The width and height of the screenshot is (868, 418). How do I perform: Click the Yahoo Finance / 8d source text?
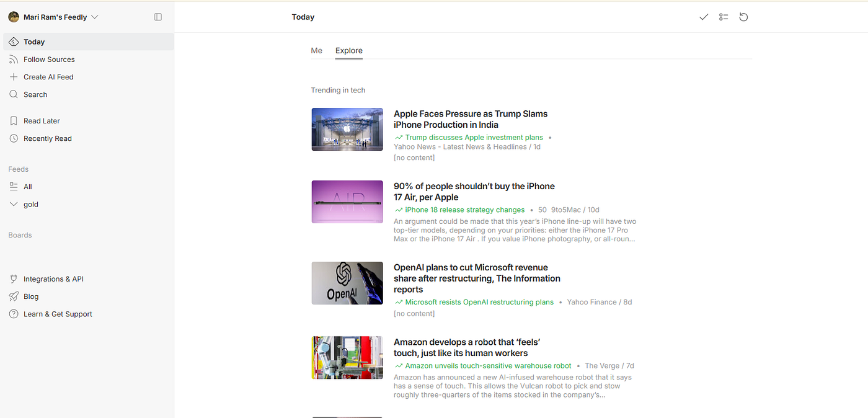tap(600, 302)
